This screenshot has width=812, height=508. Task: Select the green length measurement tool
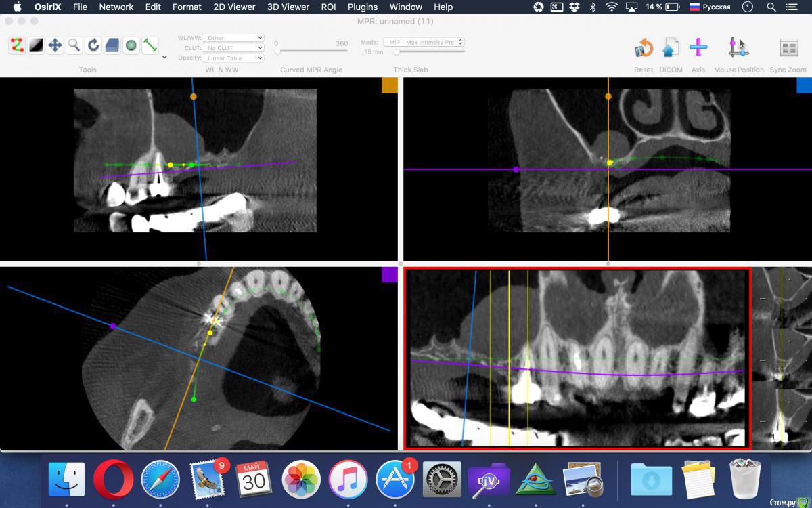pos(150,45)
